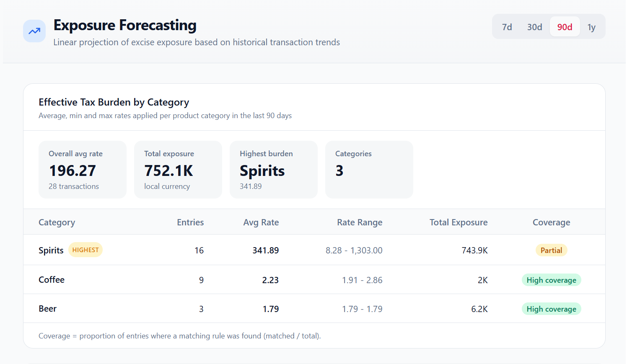
Task: Sort by the Total Exposure column
Action: tap(459, 222)
